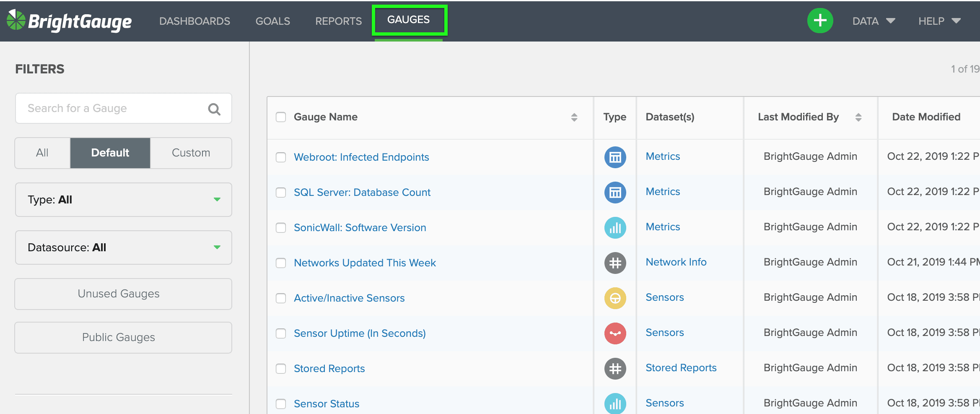Click the table type icon for Webroot: Infected Endpoints
This screenshot has width=980, height=414.
click(x=615, y=157)
